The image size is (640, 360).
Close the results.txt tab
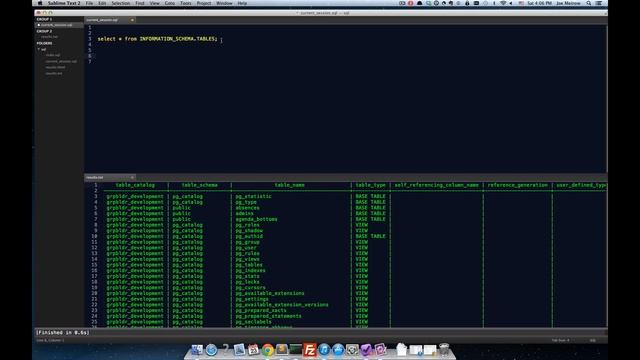coord(132,177)
